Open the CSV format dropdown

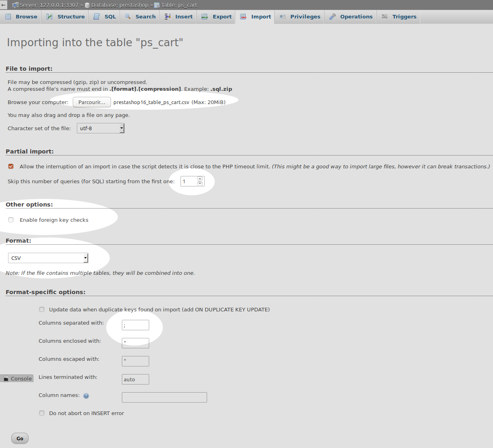48,258
